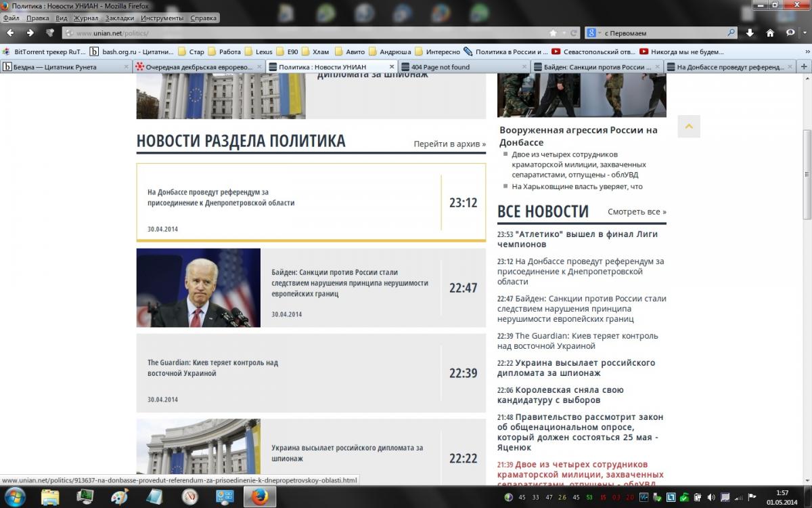Expand the Интересно bookmarks folder
812x508 pixels.
click(x=437, y=51)
